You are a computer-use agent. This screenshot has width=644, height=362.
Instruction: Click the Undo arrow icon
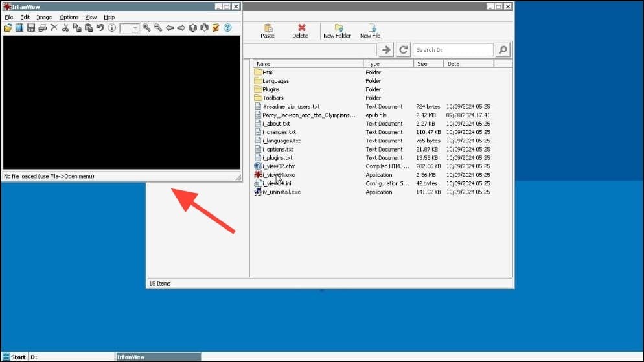[x=100, y=28]
